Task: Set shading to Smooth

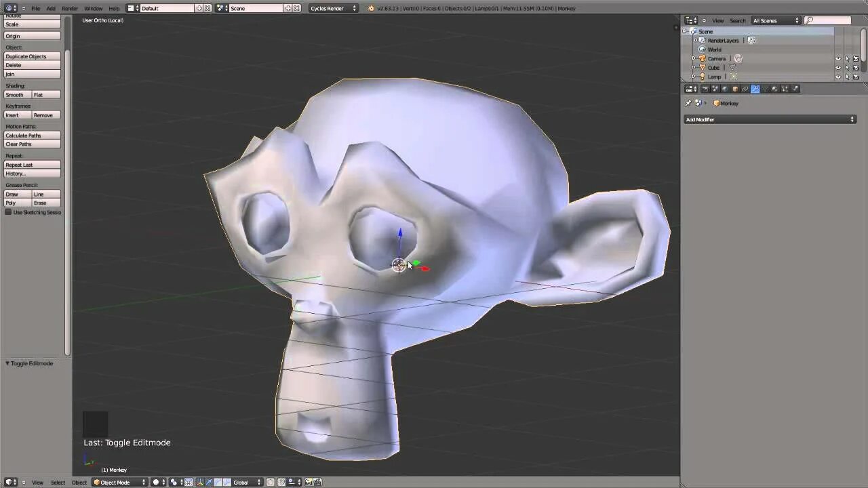Action: 18,95
